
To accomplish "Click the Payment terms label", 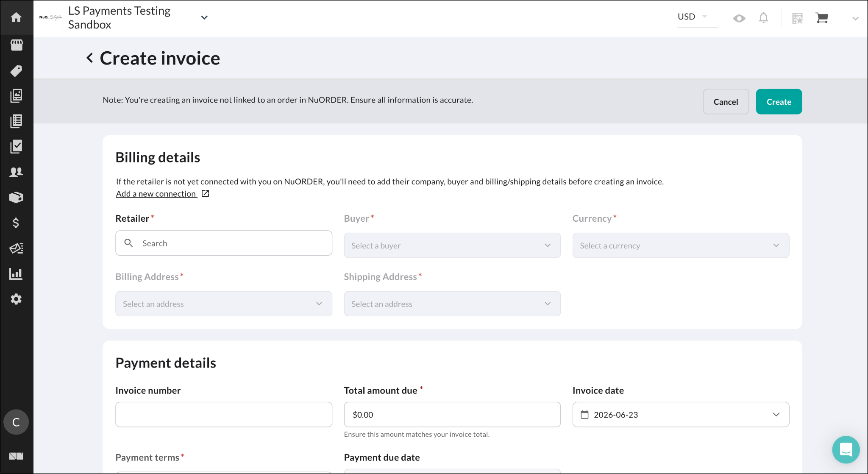I will pos(147,457).
